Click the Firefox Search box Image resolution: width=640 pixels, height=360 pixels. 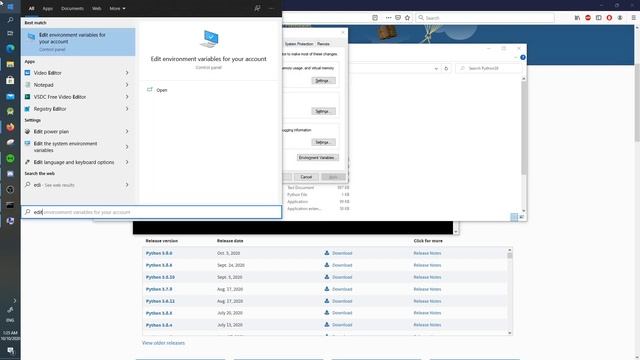(485, 18)
